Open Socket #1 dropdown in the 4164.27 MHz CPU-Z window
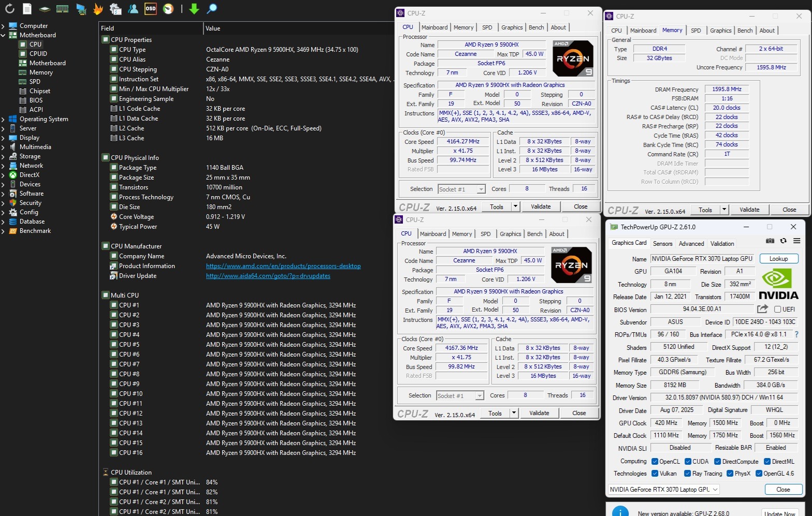Screen dimensions: 812x516 (461, 189)
